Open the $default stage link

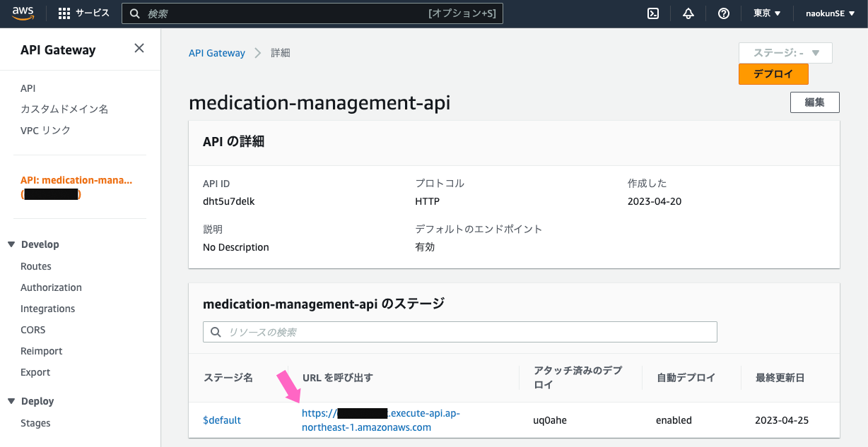click(x=222, y=420)
